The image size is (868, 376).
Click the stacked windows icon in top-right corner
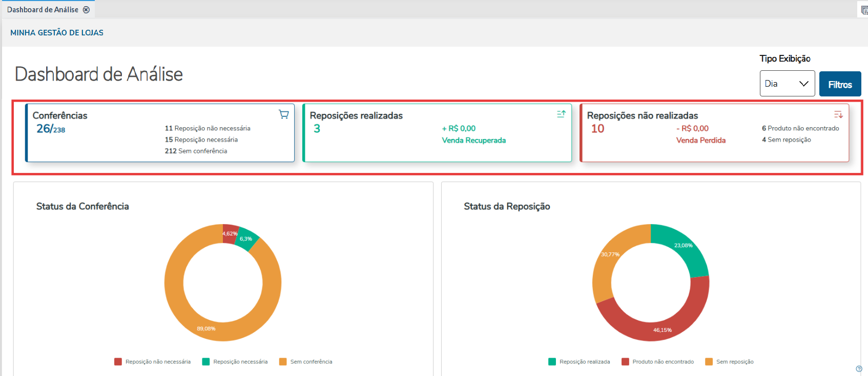[x=864, y=10]
